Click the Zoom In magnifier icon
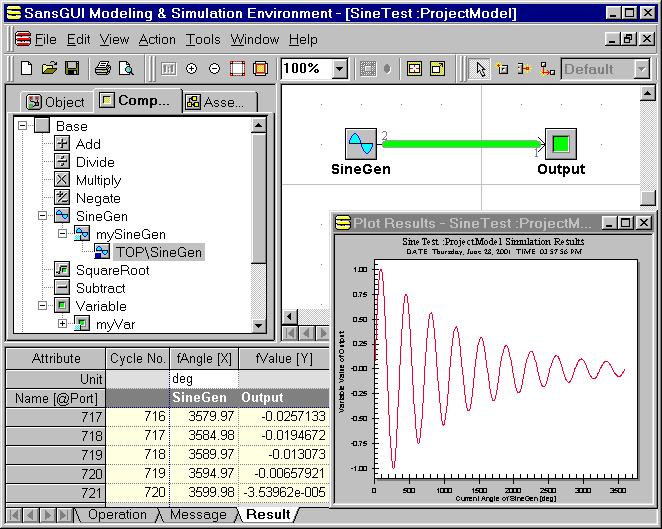Image resolution: width=662 pixels, height=529 pixels. click(191, 69)
